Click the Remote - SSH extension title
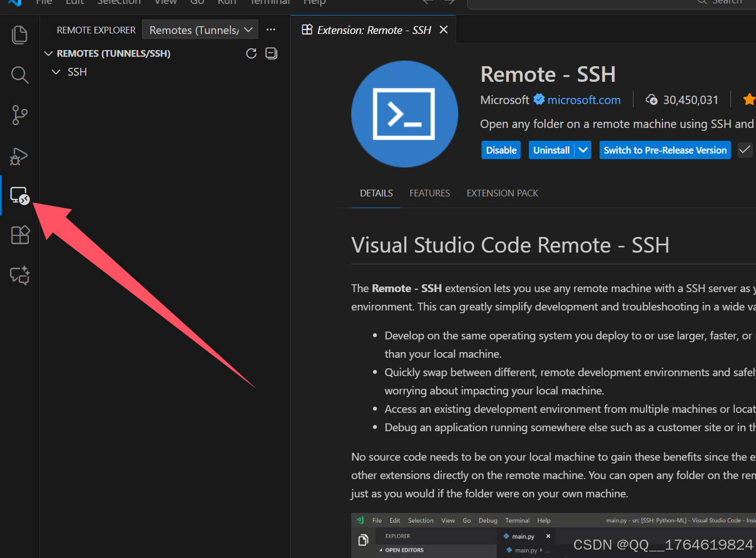 click(x=548, y=75)
